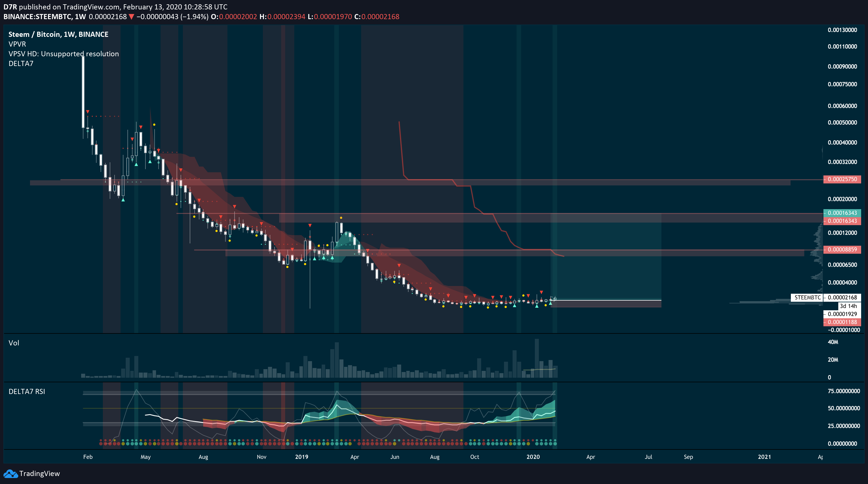
Task: Click the red down-triangle change indicator
Action: pyautogui.click(x=131, y=17)
